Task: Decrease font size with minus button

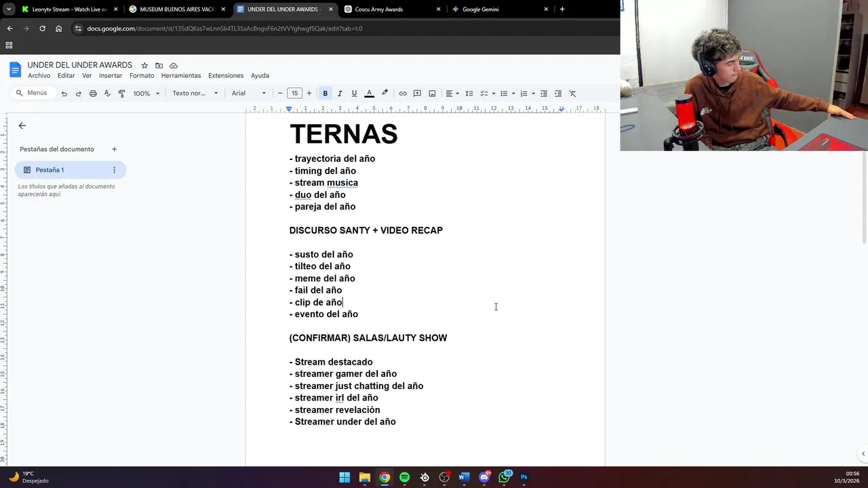Action: (x=280, y=94)
